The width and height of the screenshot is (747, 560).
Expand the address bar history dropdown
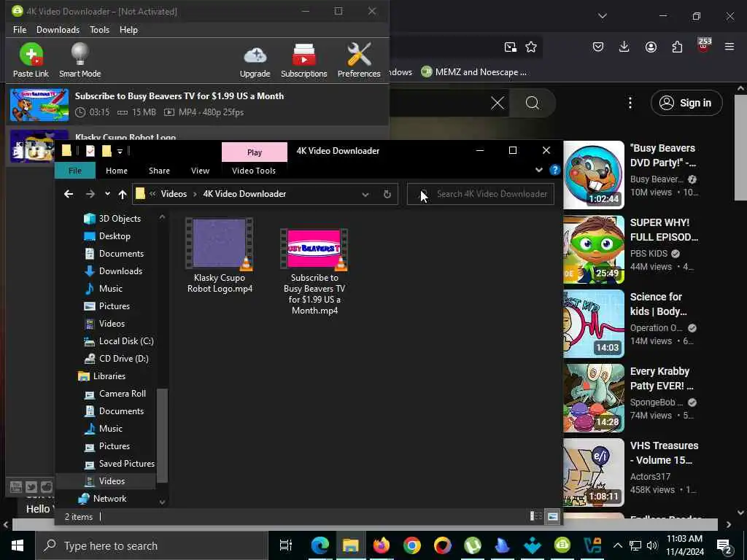coord(365,194)
